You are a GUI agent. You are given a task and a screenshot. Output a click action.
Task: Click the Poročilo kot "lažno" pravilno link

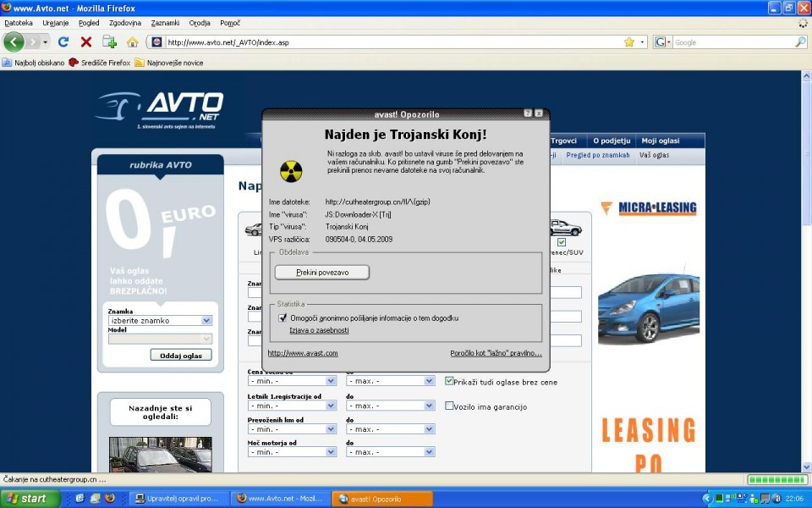pyautogui.click(x=497, y=353)
